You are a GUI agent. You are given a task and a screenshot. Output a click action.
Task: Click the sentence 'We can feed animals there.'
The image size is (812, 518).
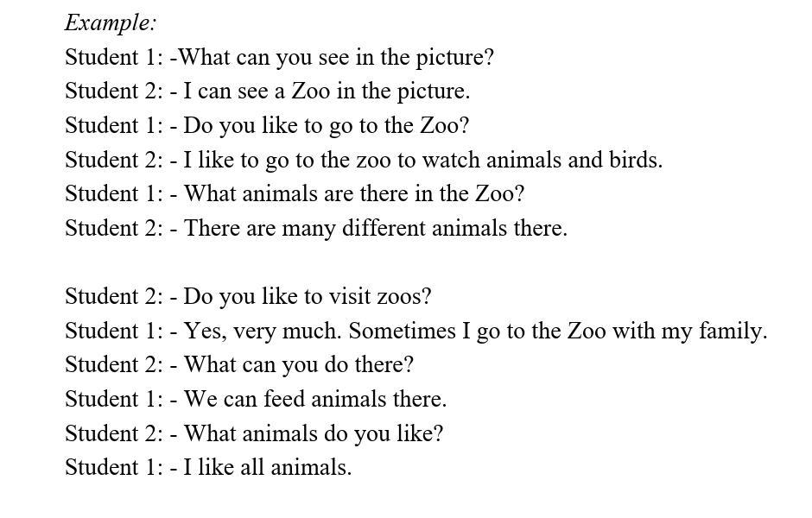tap(315, 400)
